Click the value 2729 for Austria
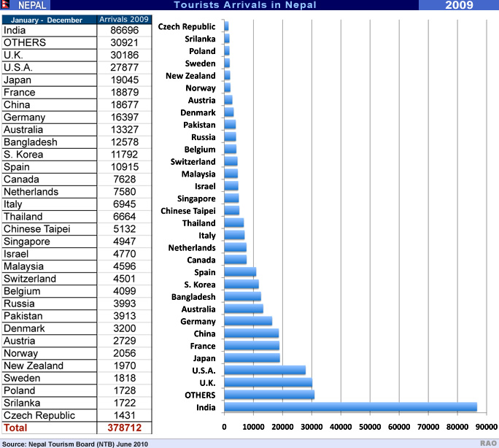 pos(125,341)
